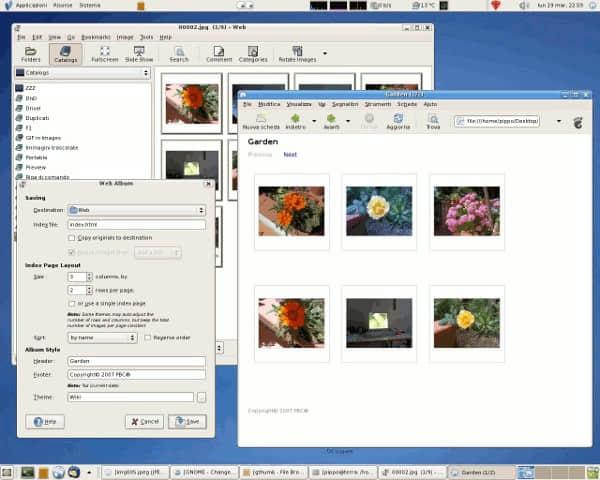Open the Folders view in gThumb toolbar

point(31,53)
